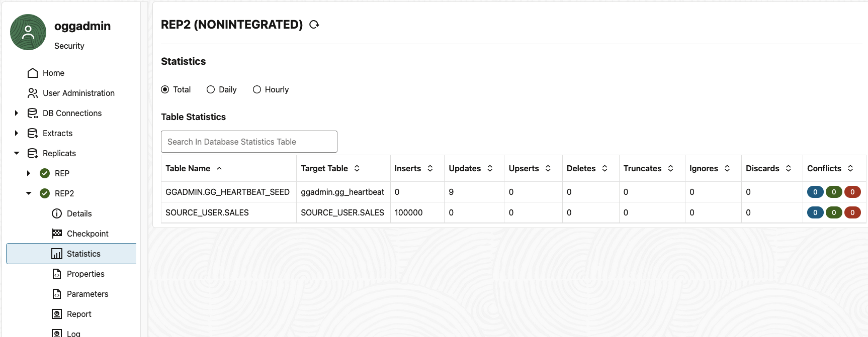Viewport: 868px width, 337px height.
Task: Select the Daily statistics radio button
Action: coord(211,89)
